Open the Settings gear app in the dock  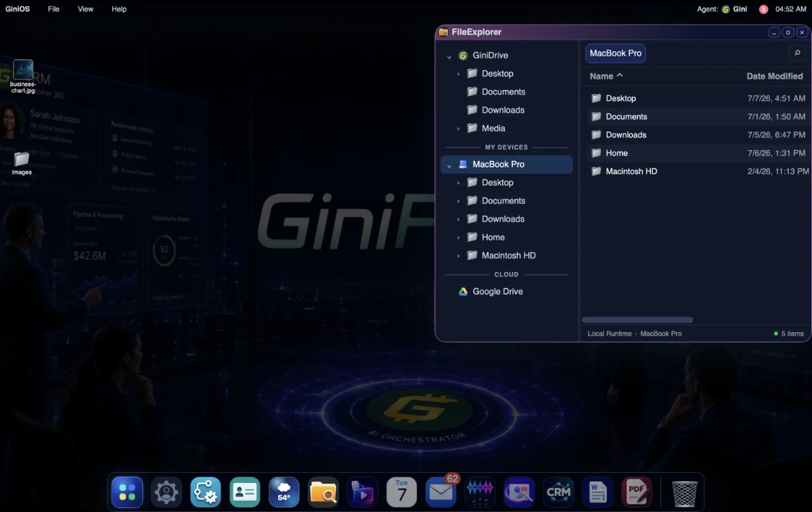click(166, 492)
